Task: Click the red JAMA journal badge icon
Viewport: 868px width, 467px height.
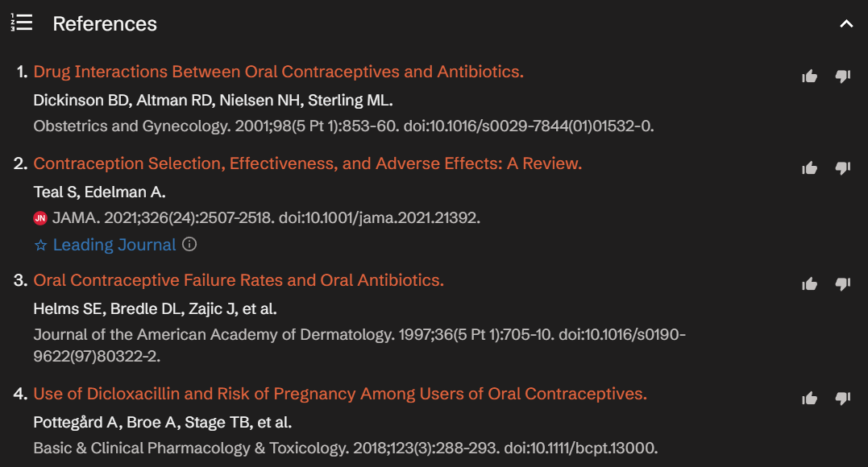Action: tap(40, 218)
